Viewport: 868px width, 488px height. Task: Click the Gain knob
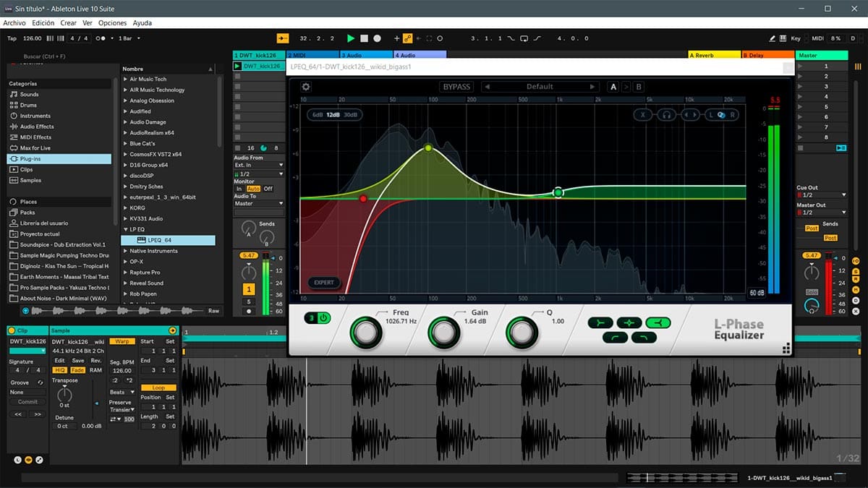coord(443,333)
